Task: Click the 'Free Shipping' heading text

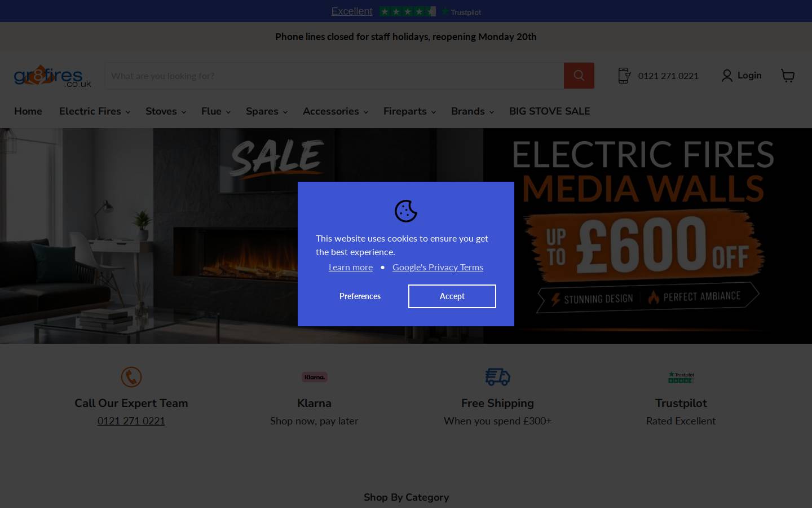Action: 498,403
